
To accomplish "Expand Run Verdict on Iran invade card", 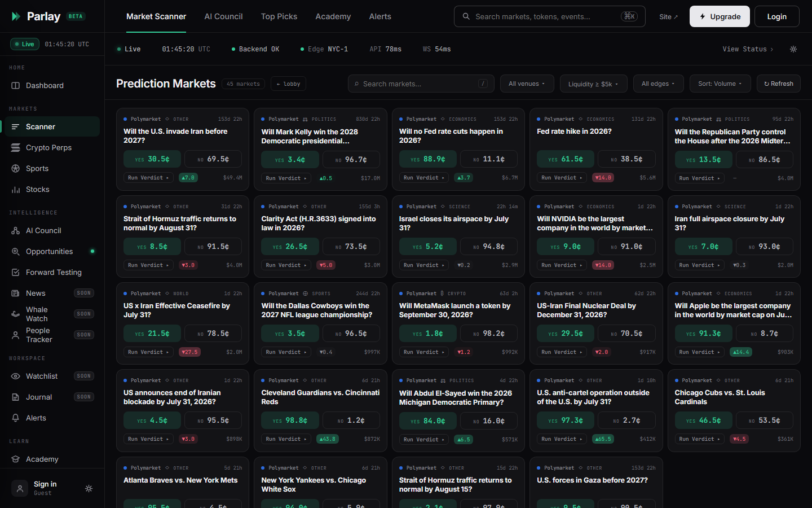I will tap(149, 177).
